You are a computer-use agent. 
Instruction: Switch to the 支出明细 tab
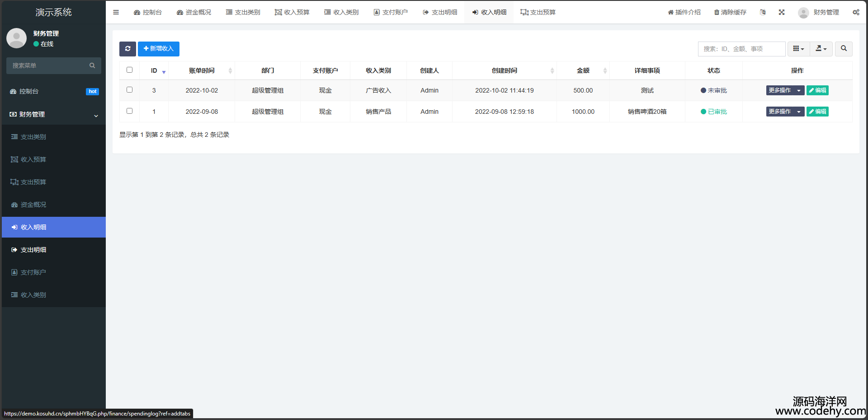tap(440, 12)
